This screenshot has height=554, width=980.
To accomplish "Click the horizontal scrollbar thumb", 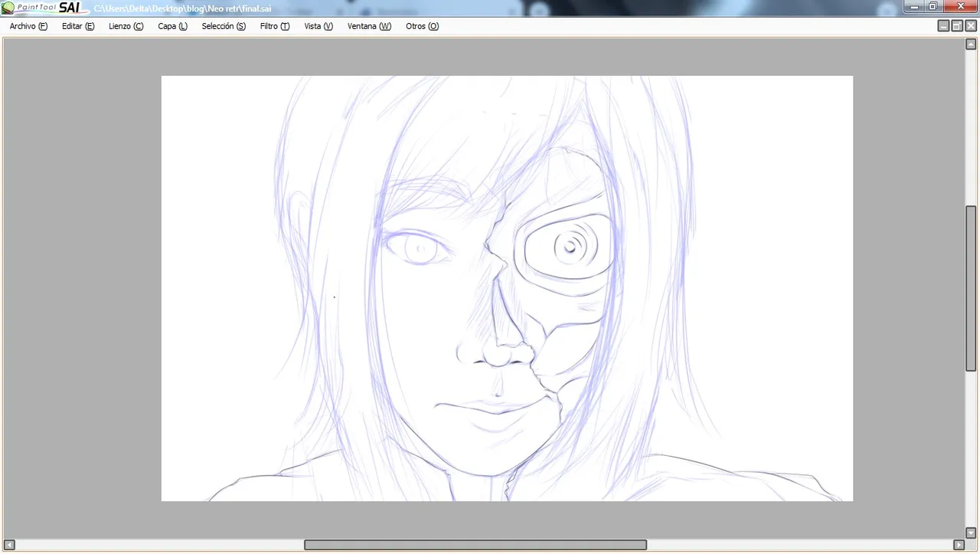I will tap(475, 545).
